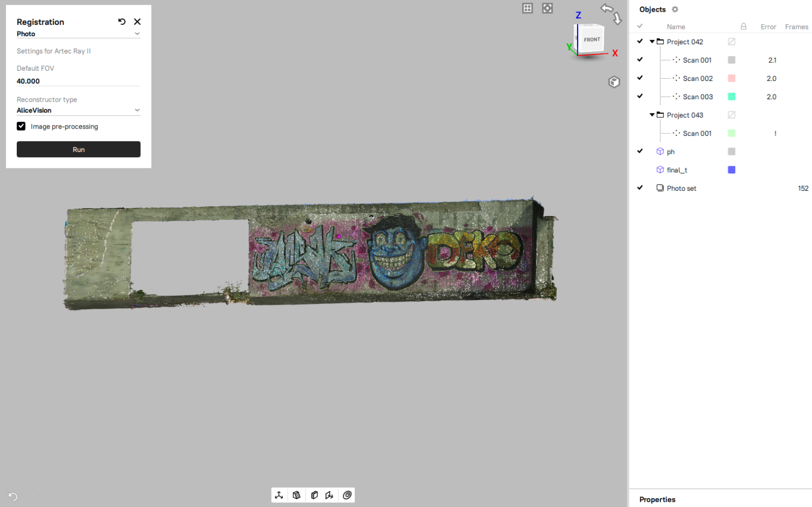
Task: Toggle visibility of Project 042
Action: click(640, 42)
